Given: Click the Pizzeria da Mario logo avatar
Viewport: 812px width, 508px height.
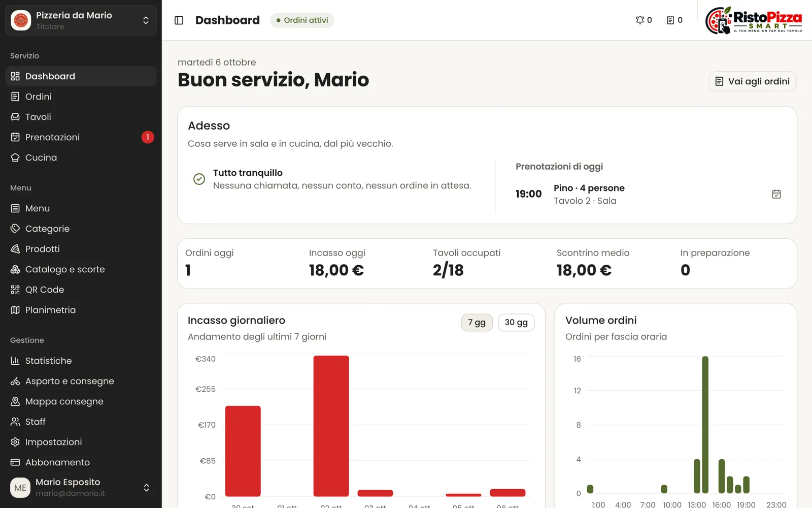Looking at the screenshot, I should [x=21, y=20].
